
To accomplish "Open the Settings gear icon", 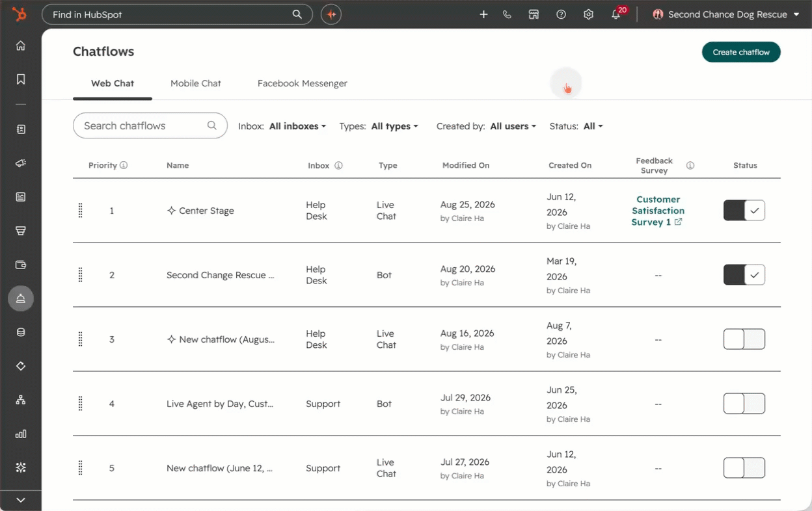I will click(x=588, y=14).
